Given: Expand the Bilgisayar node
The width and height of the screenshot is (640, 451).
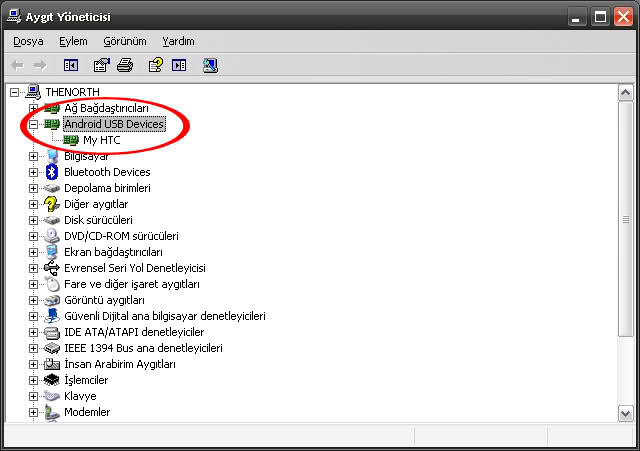Looking at the screenshot, I should pos(33,156).
